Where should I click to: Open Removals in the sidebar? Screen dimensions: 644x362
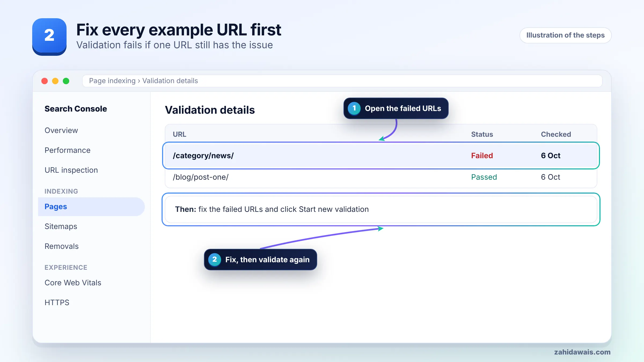point(61,246)
